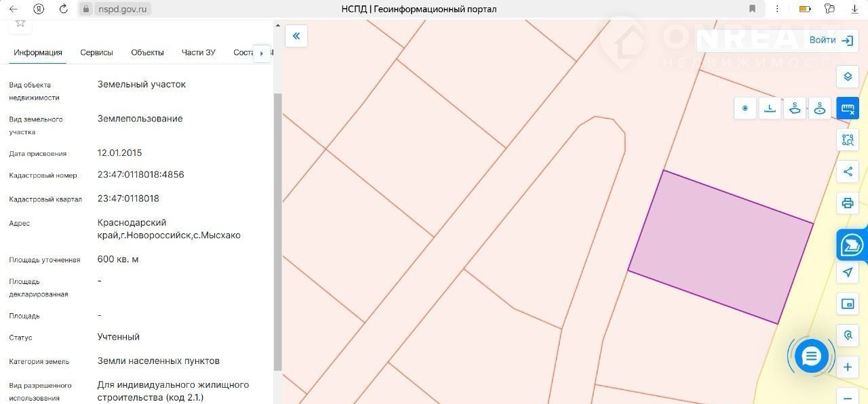Click the Войти login button
Screen dimensions: 868x404
[x=829, y=40]
